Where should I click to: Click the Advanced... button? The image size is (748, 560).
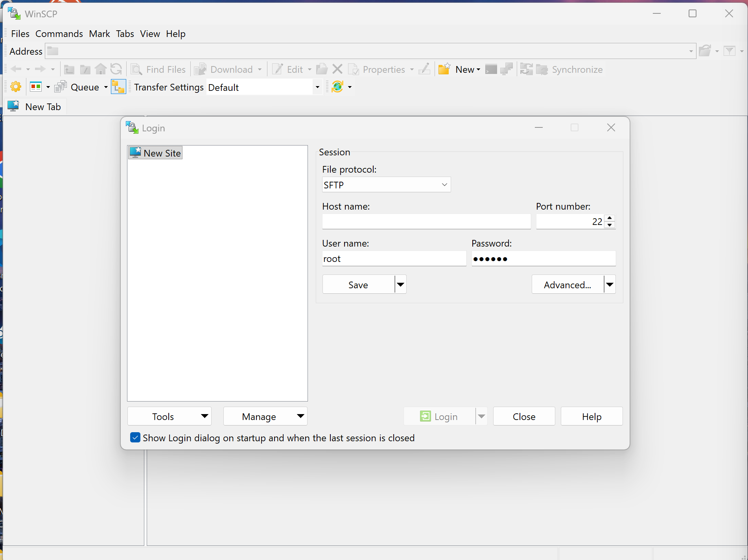point(567,284)
